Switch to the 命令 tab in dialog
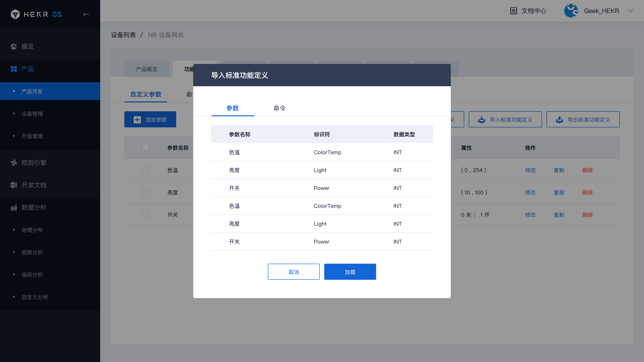 pos(279,108)
